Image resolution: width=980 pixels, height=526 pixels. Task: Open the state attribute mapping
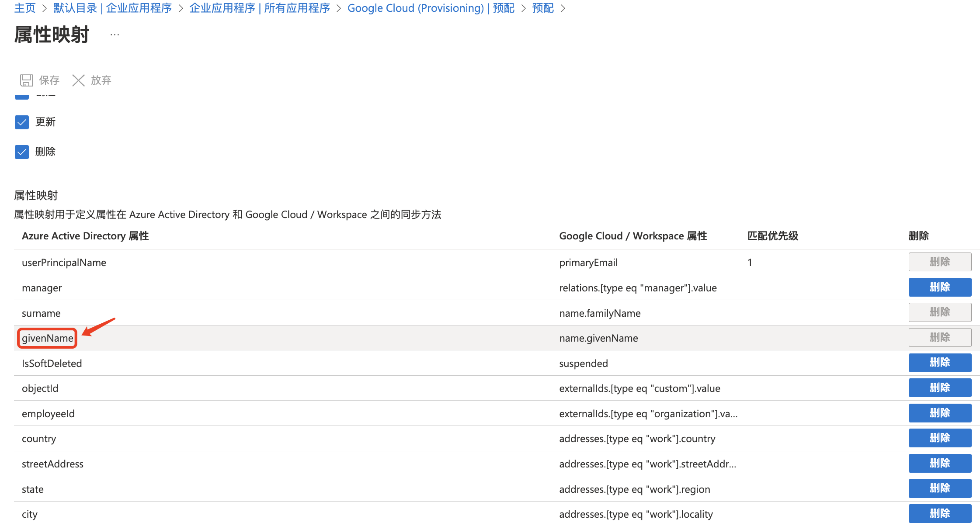[x=32, y=489]
